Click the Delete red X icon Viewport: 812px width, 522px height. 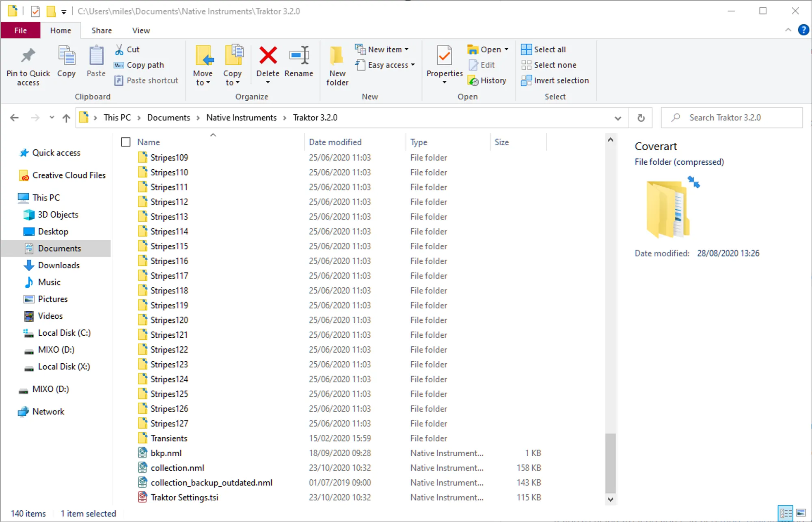[268, 56]
